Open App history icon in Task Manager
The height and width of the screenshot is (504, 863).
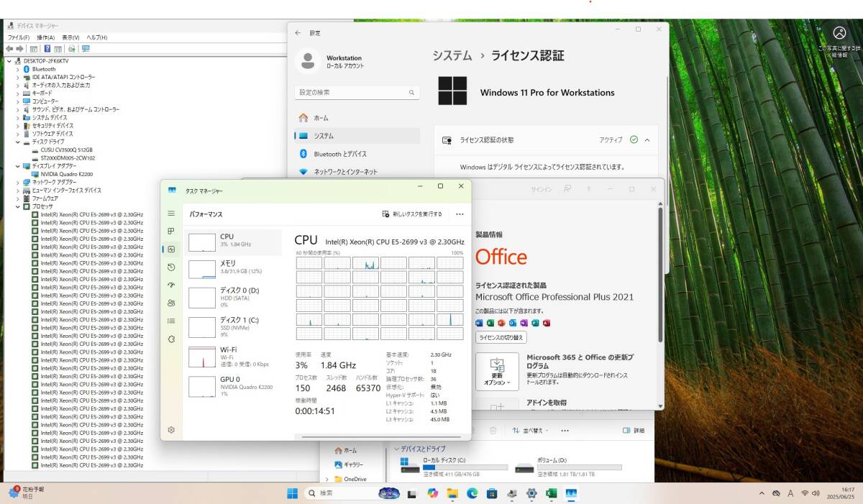tap(171, 267)
